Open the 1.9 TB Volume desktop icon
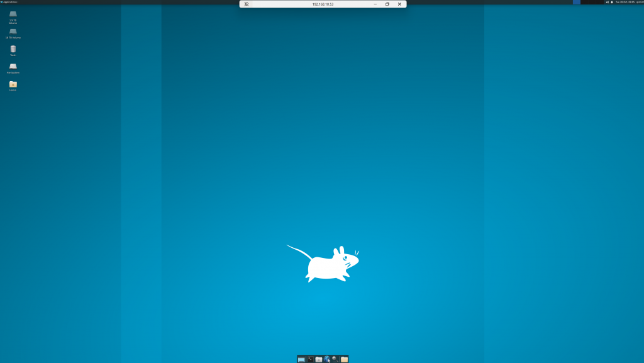644x363 pixels. coord(13,14)
